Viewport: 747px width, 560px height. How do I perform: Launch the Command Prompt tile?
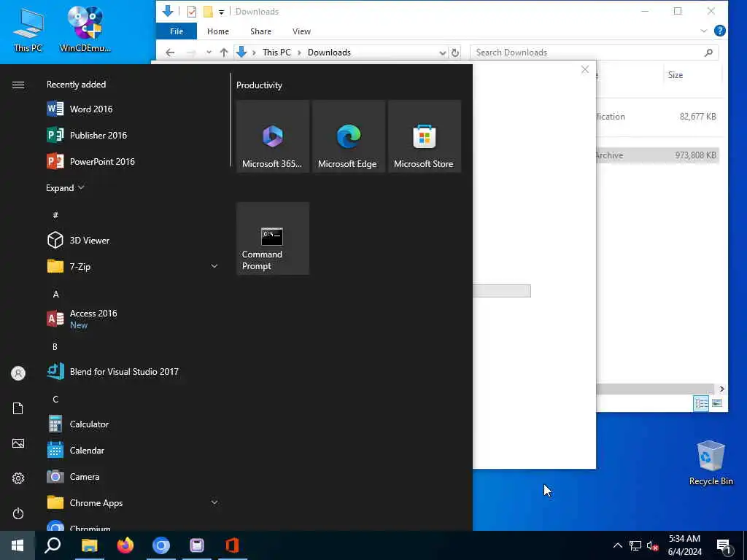tap(273, 238)
